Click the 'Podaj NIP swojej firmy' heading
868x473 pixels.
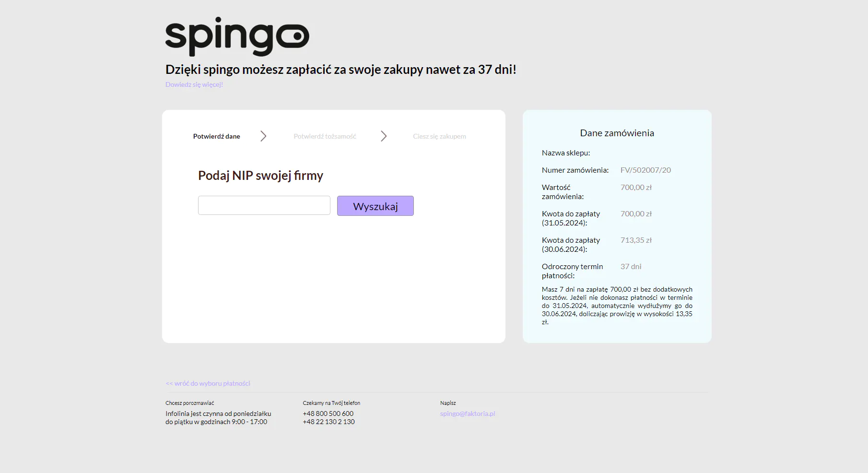point(261,176)
